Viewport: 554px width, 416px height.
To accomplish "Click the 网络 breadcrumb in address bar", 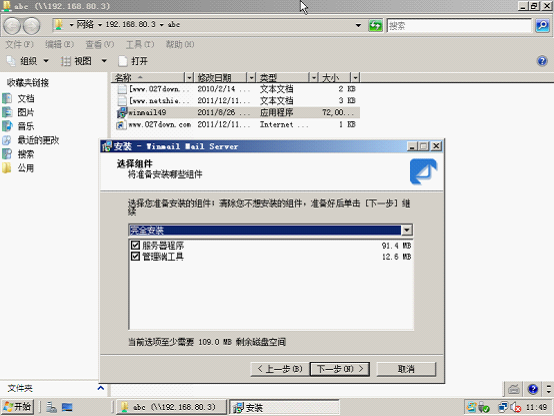I will click(85, 24).
